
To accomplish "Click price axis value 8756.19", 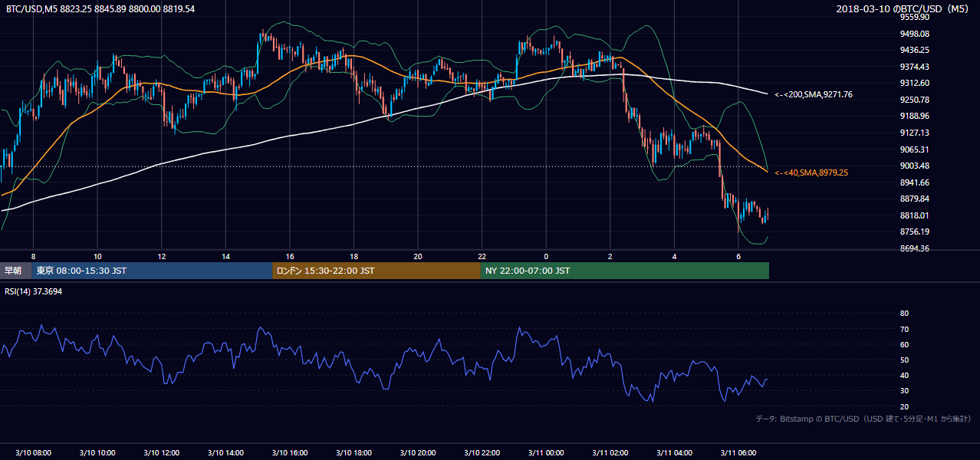I will tap(915, 232).
